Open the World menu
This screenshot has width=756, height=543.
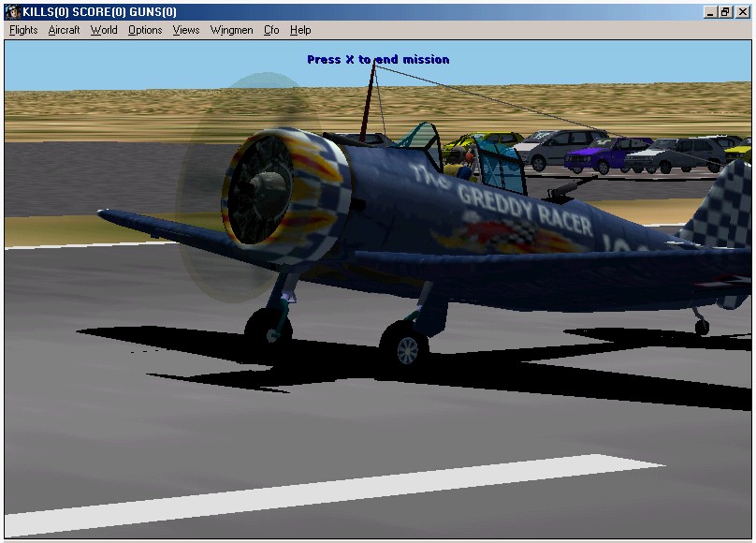[104, 30]
